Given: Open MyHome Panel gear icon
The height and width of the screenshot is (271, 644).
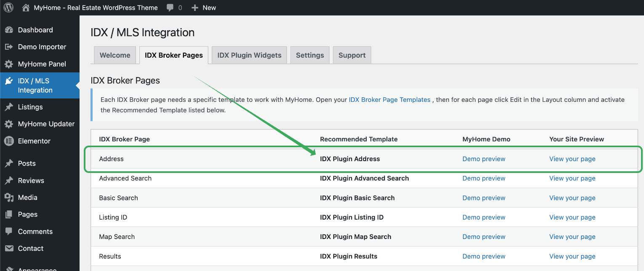Looking at the screenshot, I should (x=9, y=64).
